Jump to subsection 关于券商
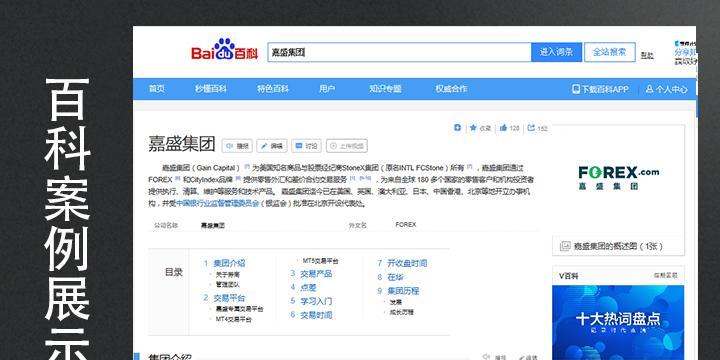The height and width of the screenshot is (360, 720). point(228,275)
